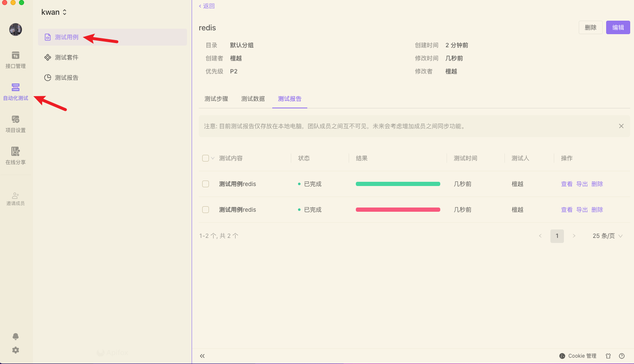634x364 pixels.
Task: Switch to the 测试步骤 tab
Action: tap(216, 99)
